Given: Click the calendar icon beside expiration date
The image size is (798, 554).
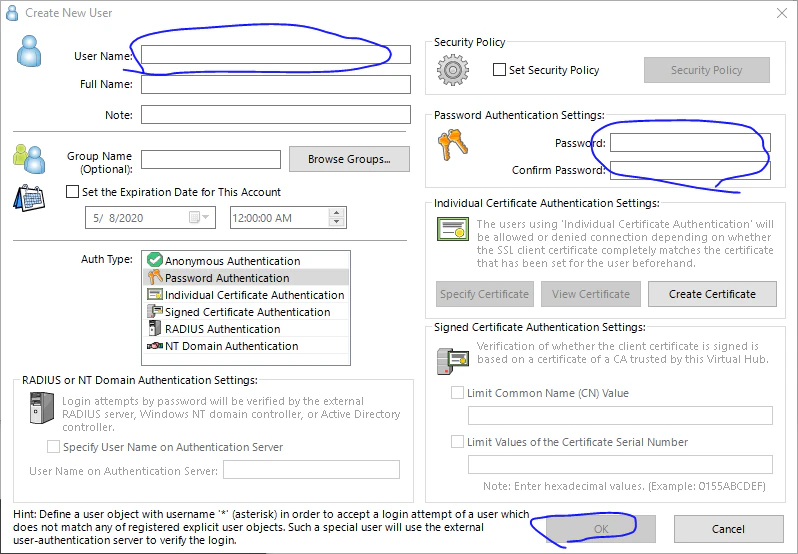Looking at the screenshot, I should (x=29, y=198).
